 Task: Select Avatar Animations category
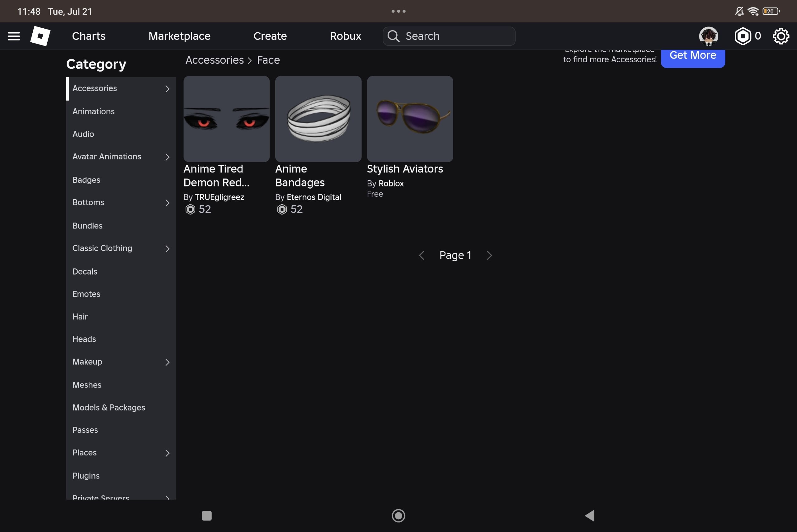[121, 157]
